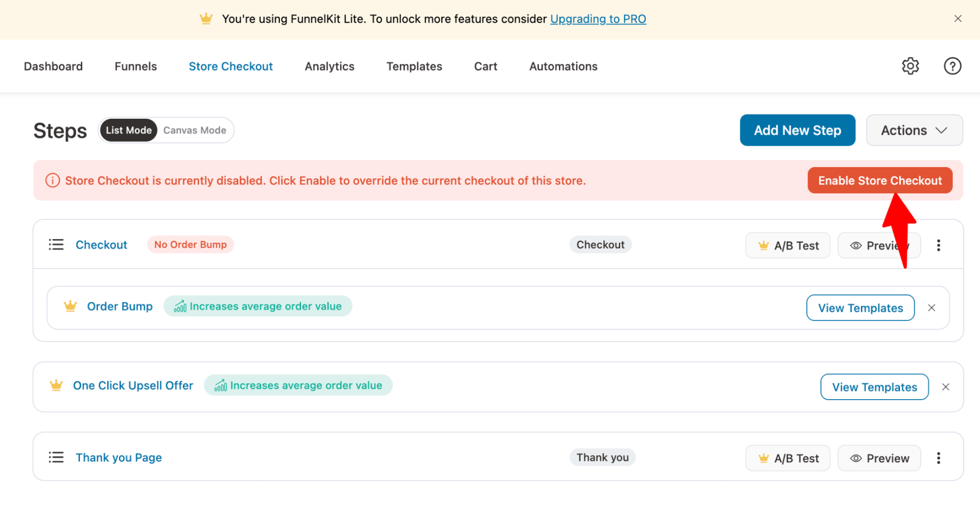The width and height of the screenshot is (980, 510).
Task: Open the Analytics tab
Action: click(x=329, y=66)
